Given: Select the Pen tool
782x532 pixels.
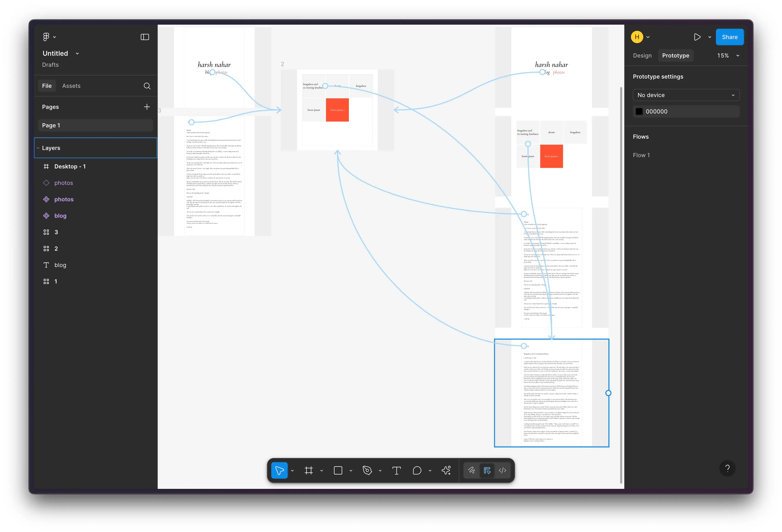Looking at the screenshot, I should pos(367,470).
